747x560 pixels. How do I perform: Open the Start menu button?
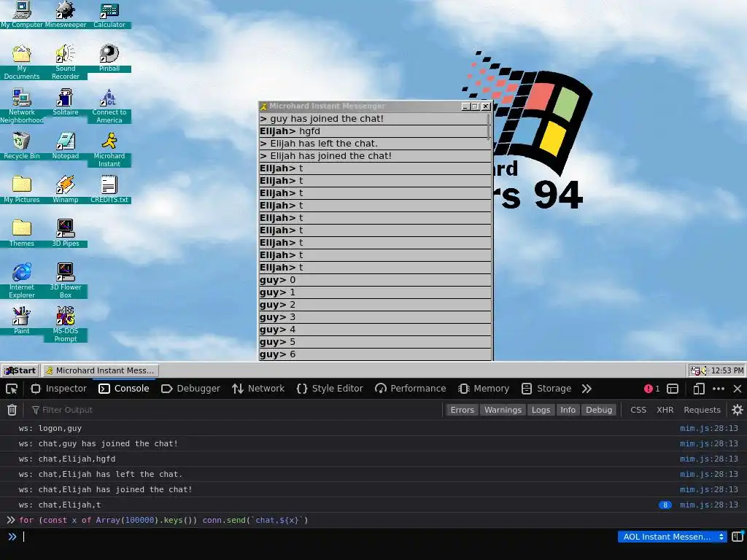point(20,370)
